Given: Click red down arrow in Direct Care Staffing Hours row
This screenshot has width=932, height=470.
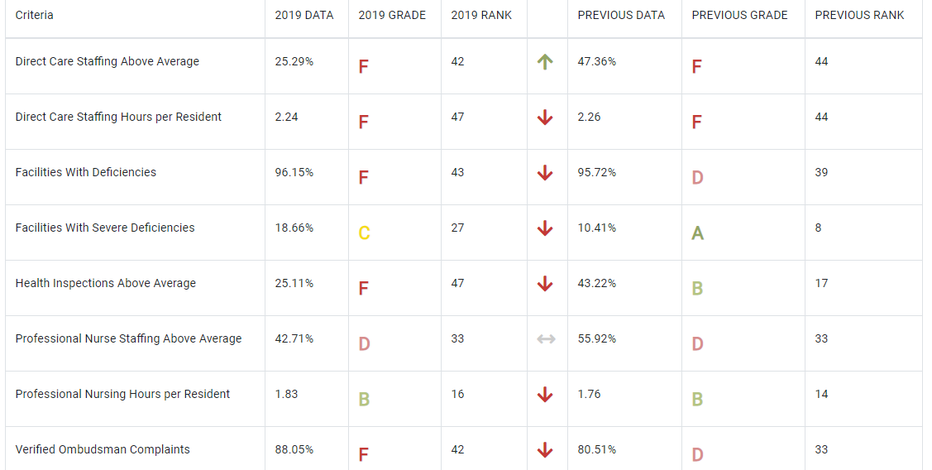Looking at the screenshot, I should tap(545, 118).
